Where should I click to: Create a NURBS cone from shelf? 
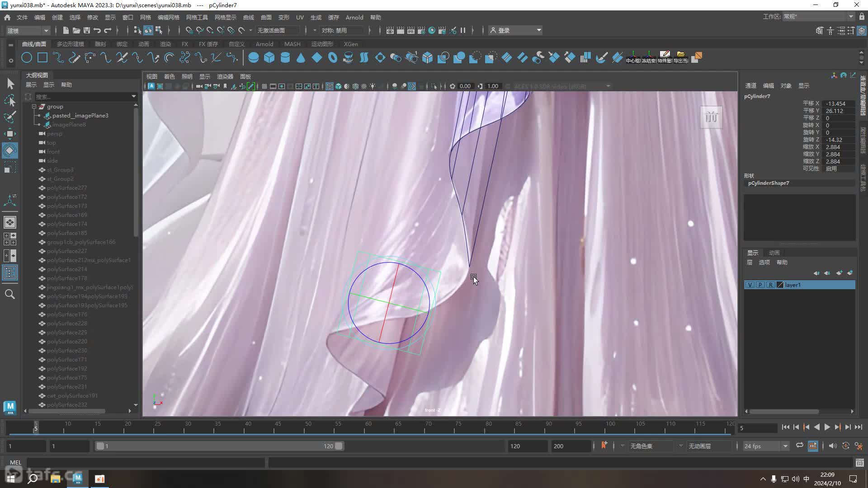(x=301, y=58)
